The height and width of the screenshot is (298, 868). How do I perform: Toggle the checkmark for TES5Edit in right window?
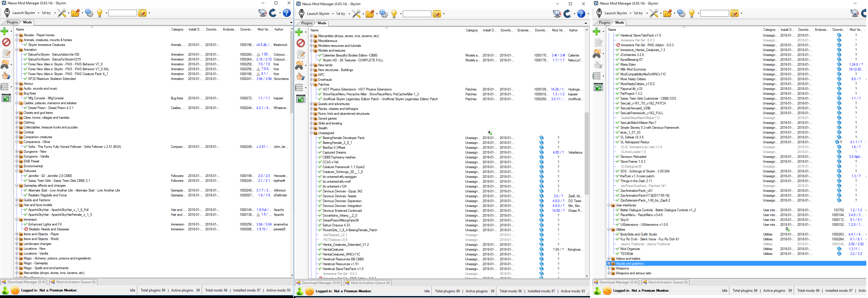pos(617,253)
